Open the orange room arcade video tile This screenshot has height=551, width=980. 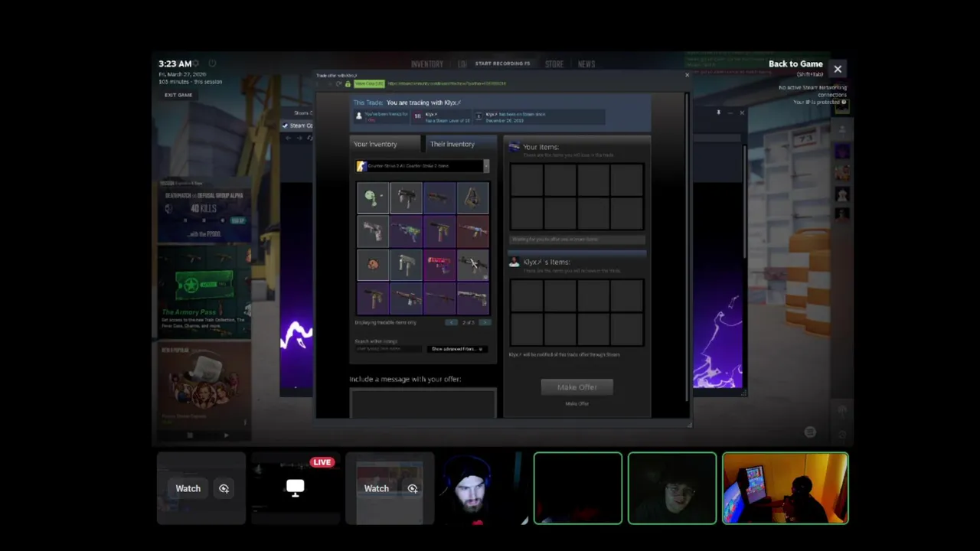pos(786,488)
